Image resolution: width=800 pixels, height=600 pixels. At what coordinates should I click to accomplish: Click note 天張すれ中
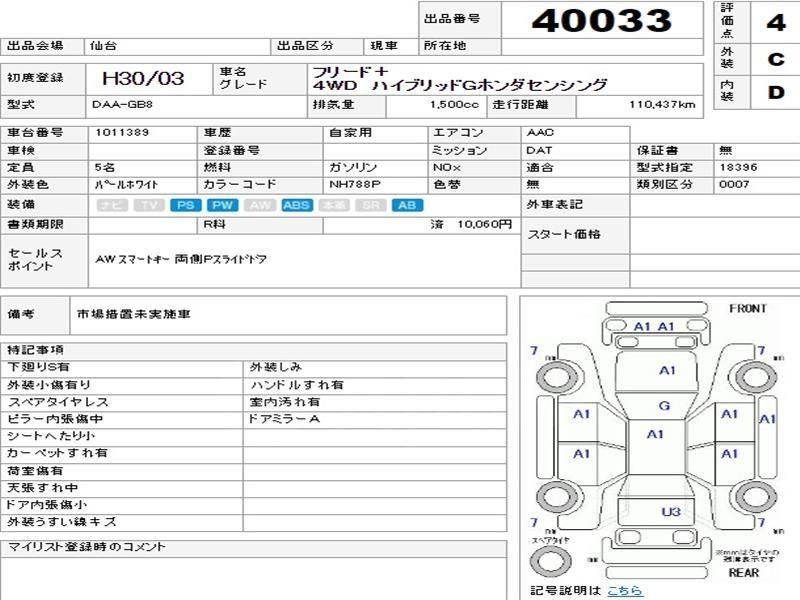(x=43, y=488)
